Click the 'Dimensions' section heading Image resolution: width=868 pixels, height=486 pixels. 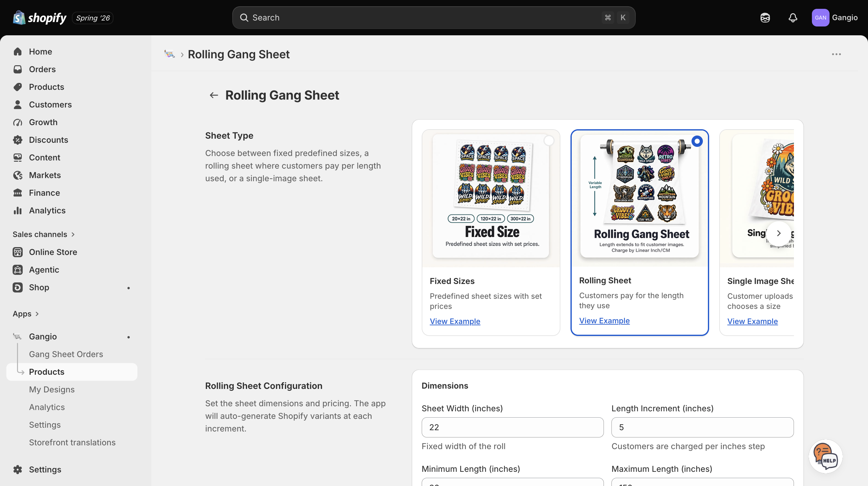[444, 385]
